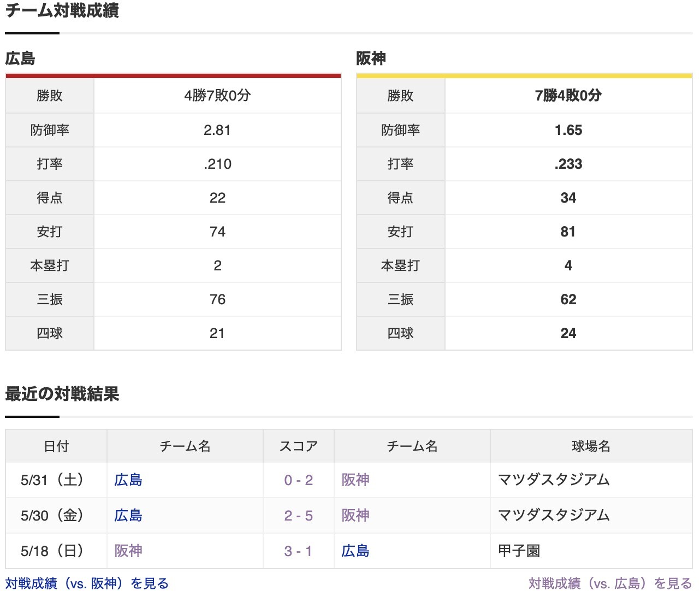The width and height of the screenshot is (700, 591).
Task: Select マツダスタジアム in the 5/30 row
Action: click(x=554, y=516)
